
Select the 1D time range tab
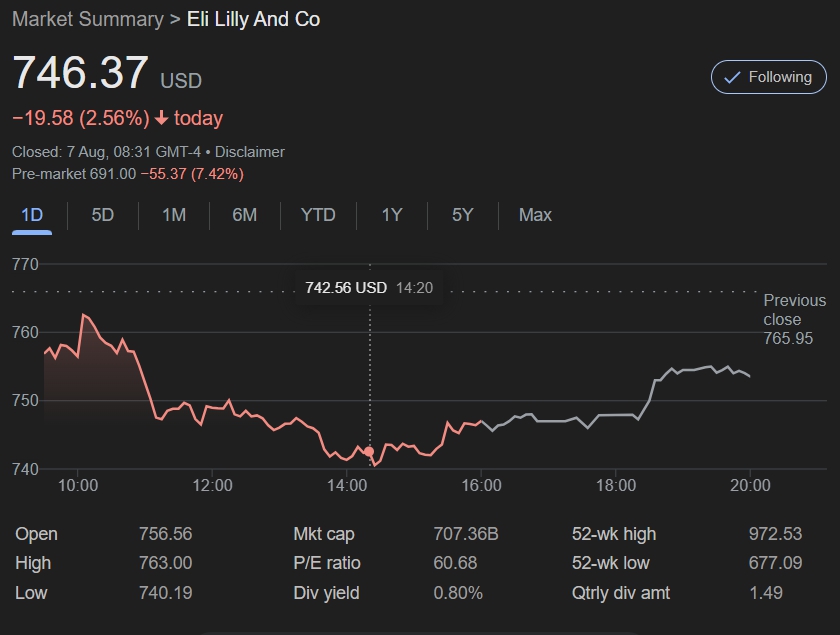point(32,215)
